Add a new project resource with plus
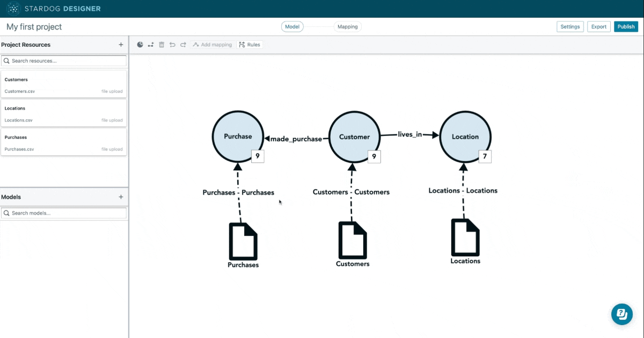 [x=121, y=45]
